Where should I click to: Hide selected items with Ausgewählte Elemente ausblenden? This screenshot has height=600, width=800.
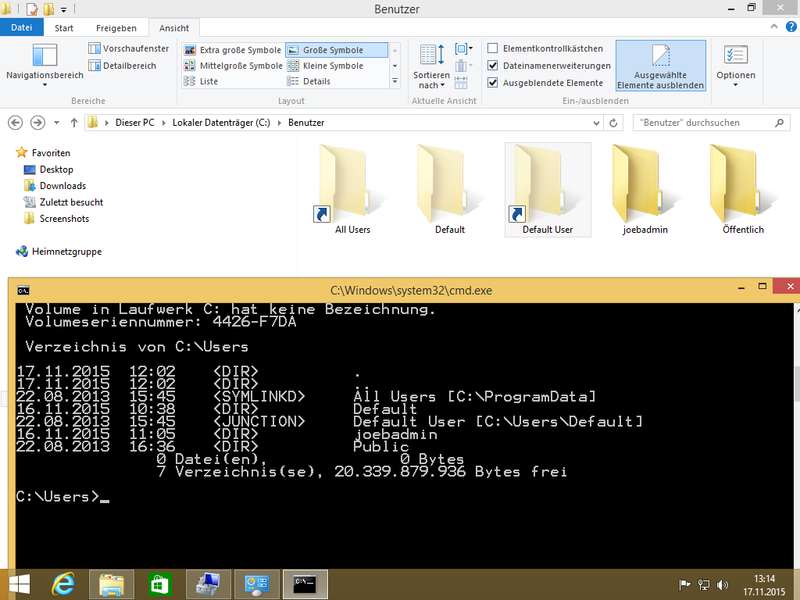pyautogui.click(x=660, y=66)
